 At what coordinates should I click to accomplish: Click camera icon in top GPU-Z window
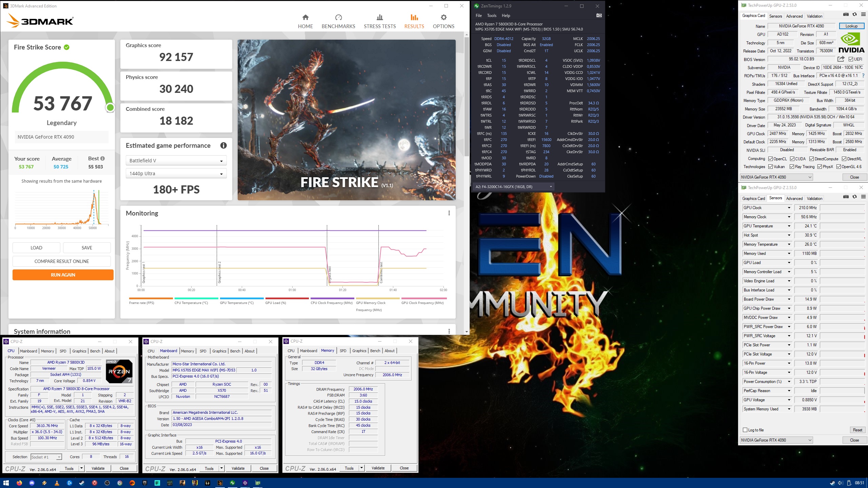click(846, 15)
